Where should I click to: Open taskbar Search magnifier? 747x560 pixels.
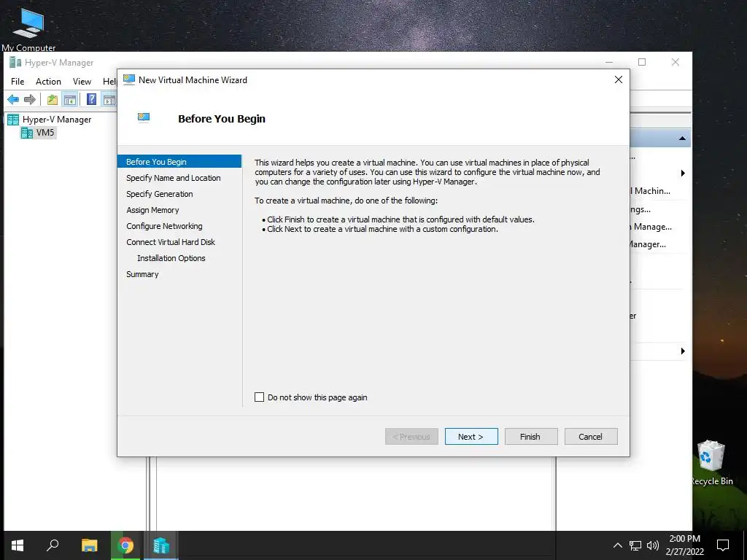[53, 545]
